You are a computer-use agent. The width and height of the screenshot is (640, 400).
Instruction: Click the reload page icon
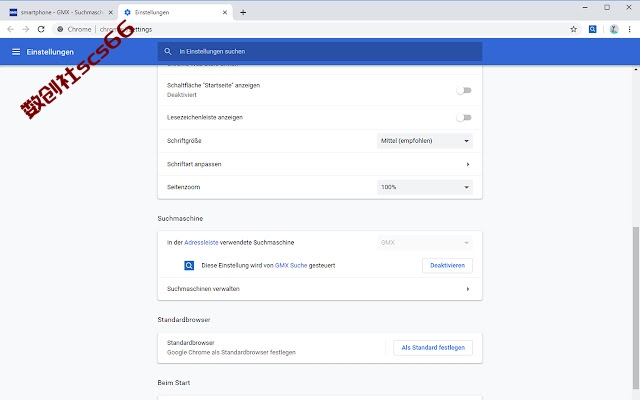(41, 29)
